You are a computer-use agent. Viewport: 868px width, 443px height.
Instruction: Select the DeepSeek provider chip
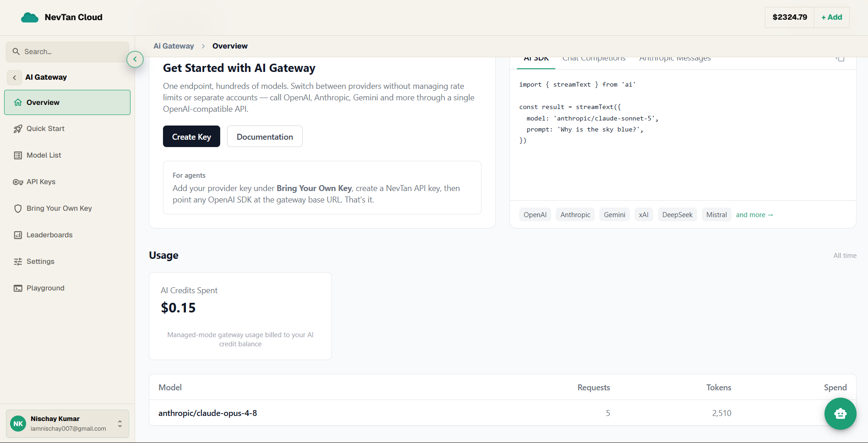pos(678,215)
